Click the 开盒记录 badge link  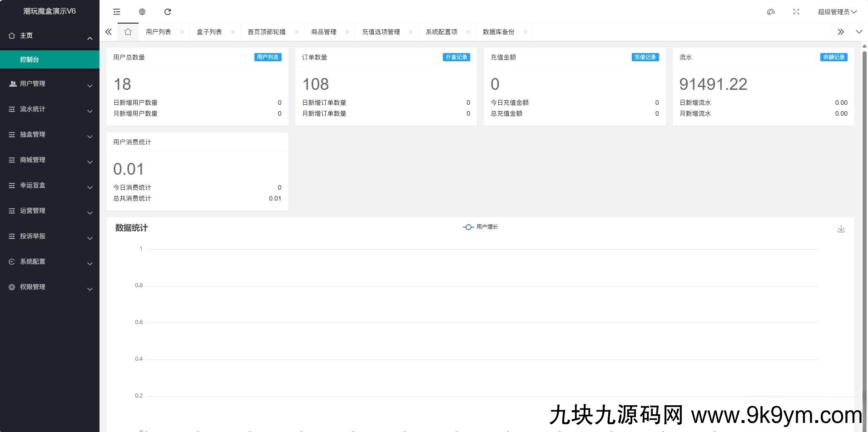click(456, 57)
